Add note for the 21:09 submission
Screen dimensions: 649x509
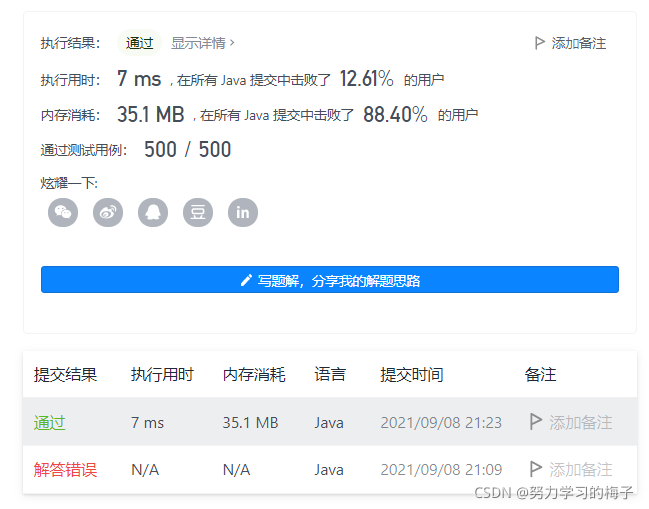coord(581,470)
